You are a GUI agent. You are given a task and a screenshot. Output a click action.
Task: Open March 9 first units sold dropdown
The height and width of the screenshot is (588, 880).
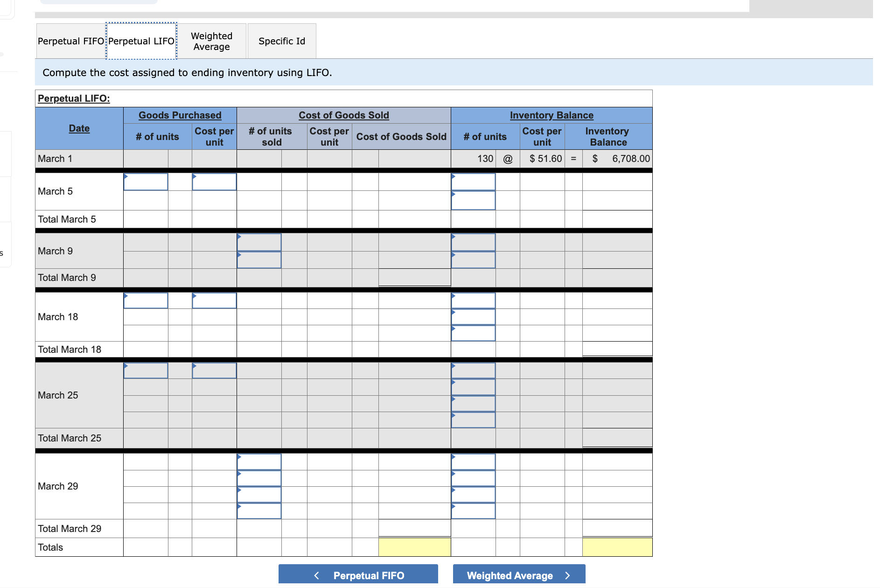[259, 242]
